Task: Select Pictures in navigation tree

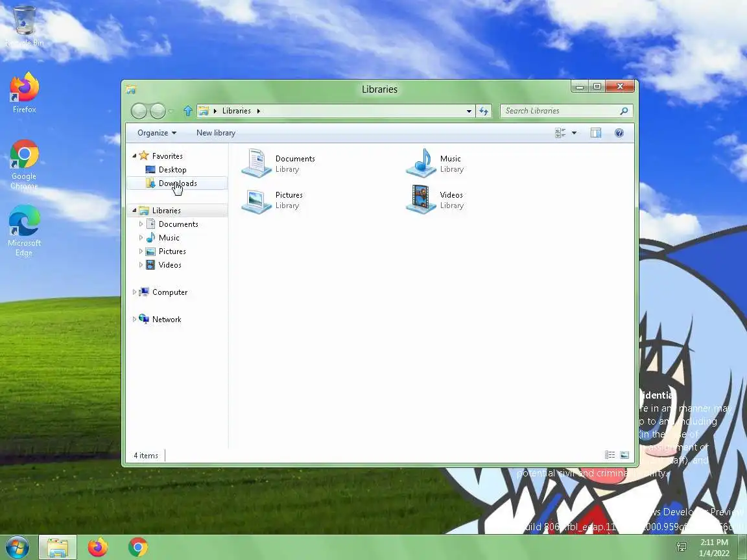Action: click(172, 251)
